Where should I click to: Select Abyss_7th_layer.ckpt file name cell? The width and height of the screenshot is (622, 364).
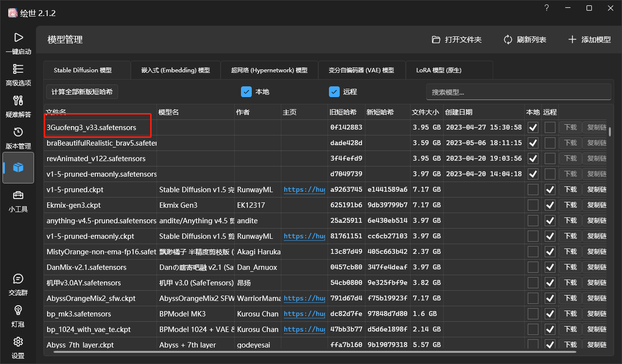(101, 345)
